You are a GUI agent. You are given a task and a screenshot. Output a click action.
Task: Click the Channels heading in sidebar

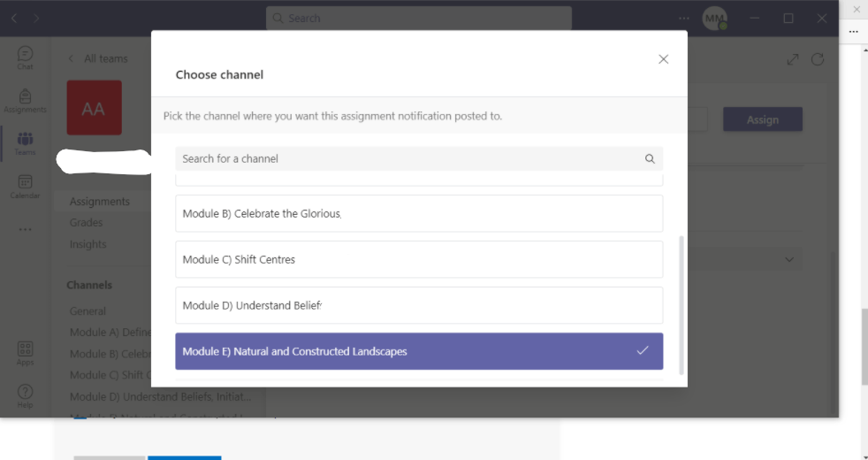[89, 285]
